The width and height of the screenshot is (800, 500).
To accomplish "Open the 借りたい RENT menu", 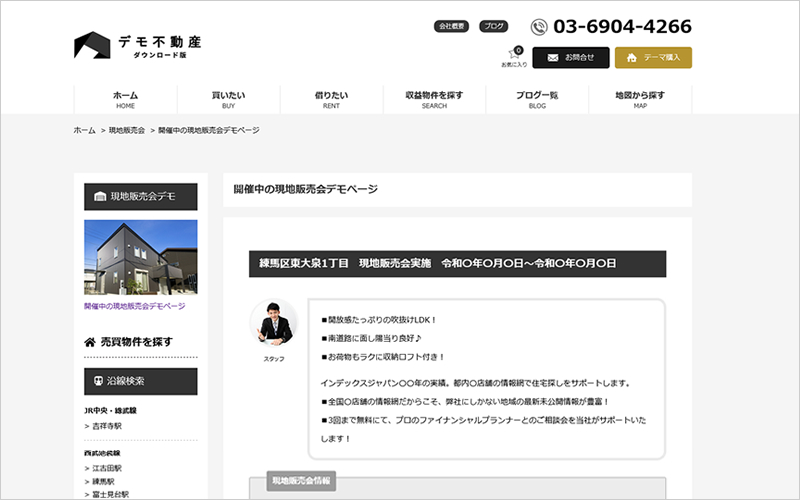I will point(331,99).
